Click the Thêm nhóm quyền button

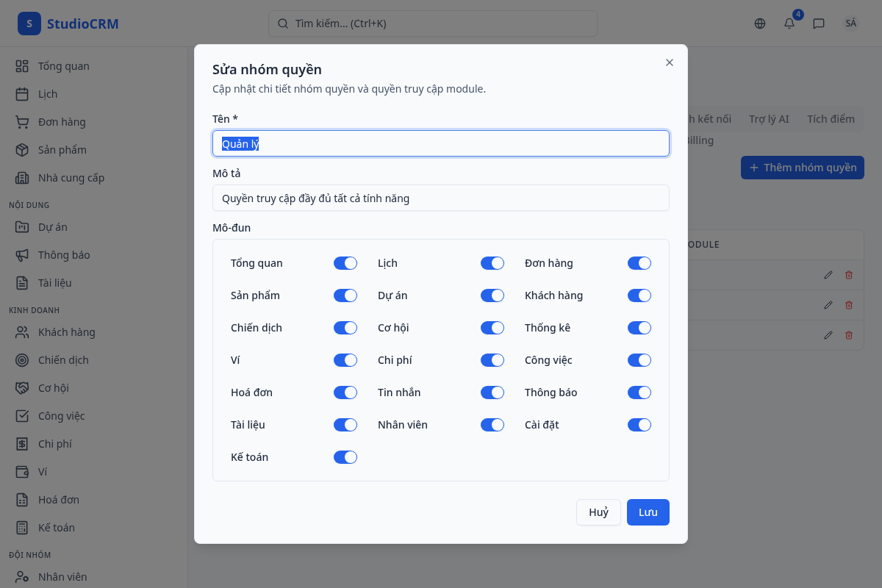[803, 168]
